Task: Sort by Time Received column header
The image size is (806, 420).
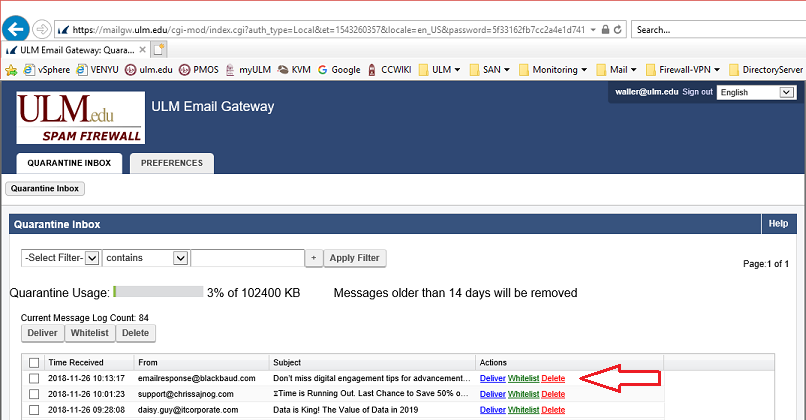Action: click(76, 362)
